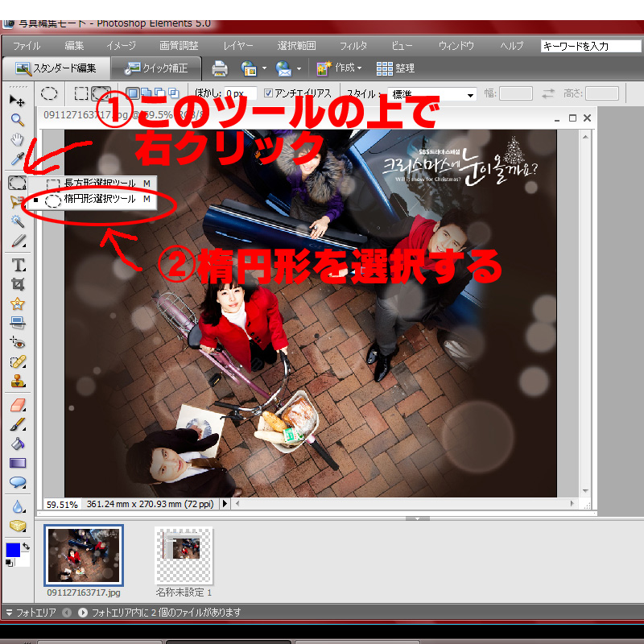The height and width of the screenshot is (644, 644).
Task: Open the 画質調整 menu
Action: (x=179, y=46)
